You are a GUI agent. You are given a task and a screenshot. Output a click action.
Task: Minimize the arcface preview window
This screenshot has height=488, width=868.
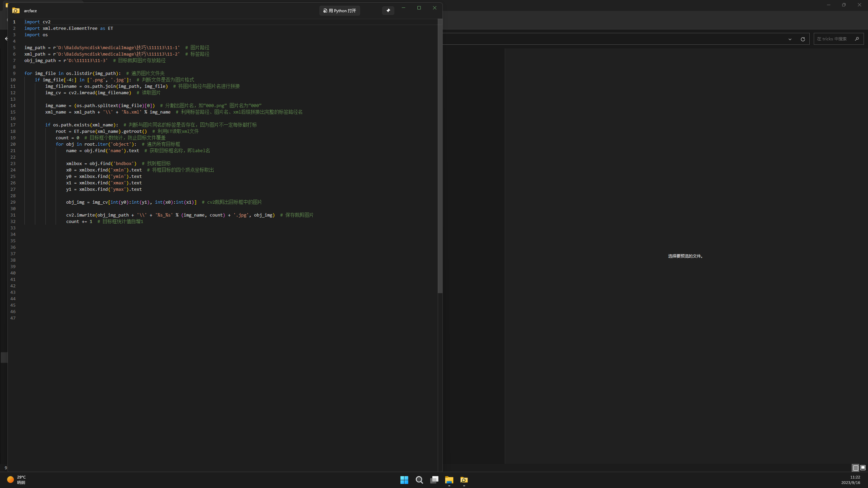coord(403,7)
